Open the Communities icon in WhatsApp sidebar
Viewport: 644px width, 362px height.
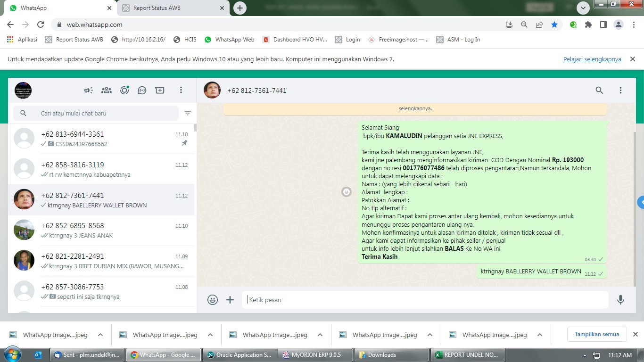click(x=107, y=90)
